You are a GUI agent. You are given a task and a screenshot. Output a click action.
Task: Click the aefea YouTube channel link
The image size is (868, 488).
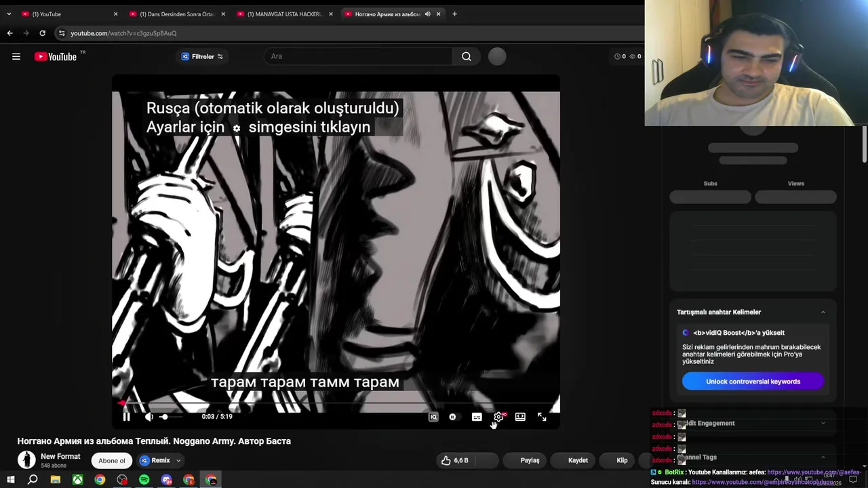[x=814, y=472]
